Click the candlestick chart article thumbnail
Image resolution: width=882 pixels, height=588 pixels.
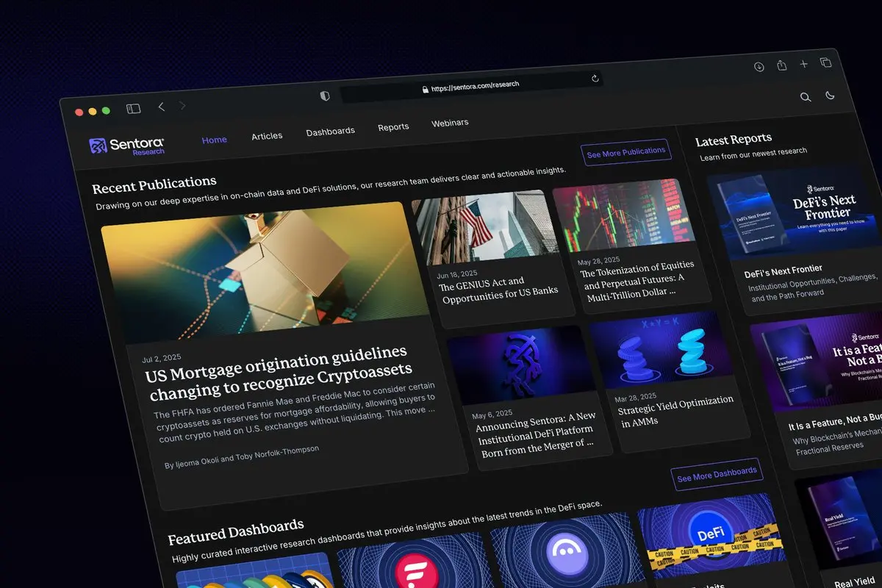(625, 217)
